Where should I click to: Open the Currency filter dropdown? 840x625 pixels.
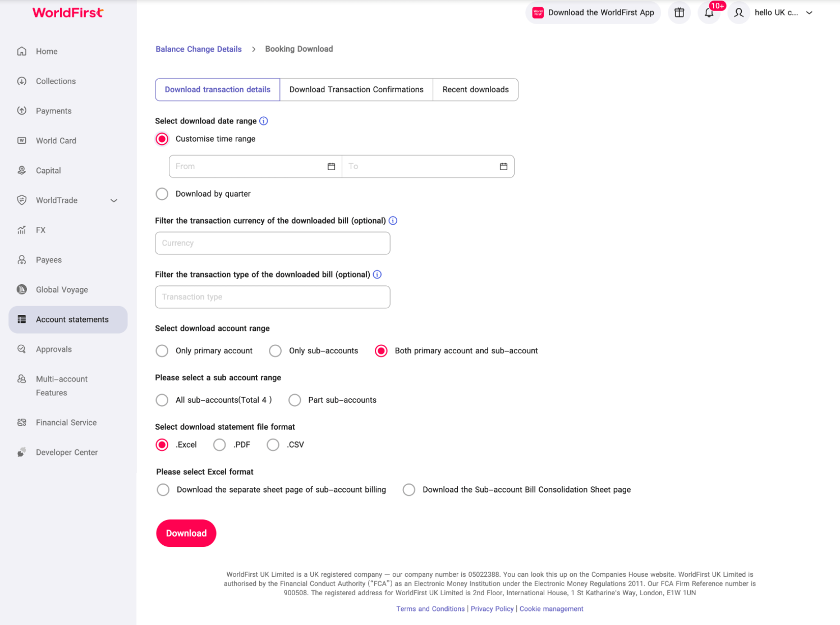pyautogui.click(x=273, y=243)
